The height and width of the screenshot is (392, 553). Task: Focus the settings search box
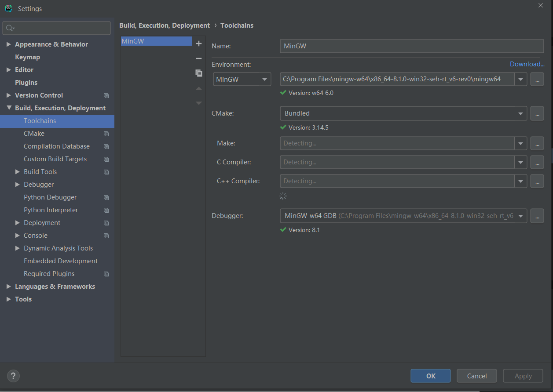coord(56,28)
